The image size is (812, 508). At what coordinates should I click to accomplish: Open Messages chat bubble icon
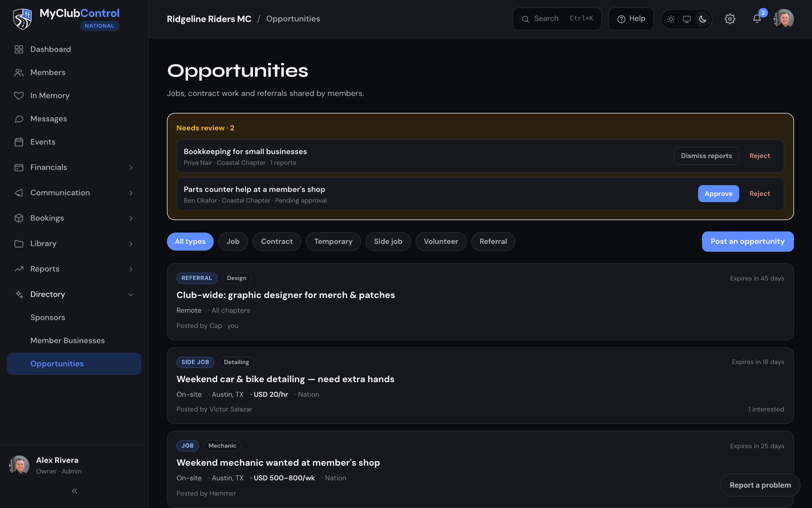(x=19, y=119)
